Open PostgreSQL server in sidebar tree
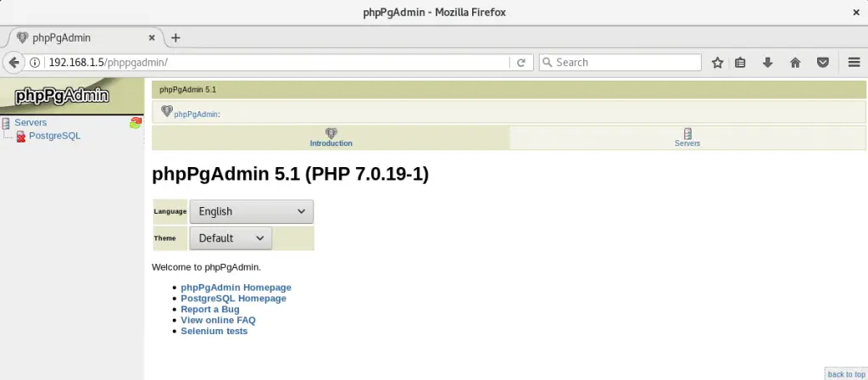 point(55,136)
